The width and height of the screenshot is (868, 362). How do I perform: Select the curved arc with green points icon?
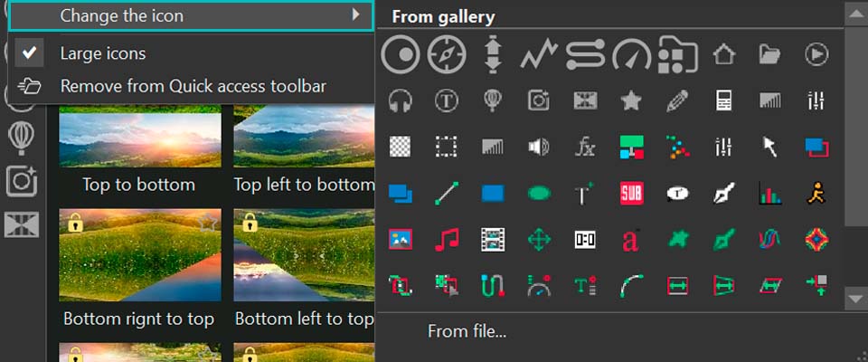click(x=632, y=285)
